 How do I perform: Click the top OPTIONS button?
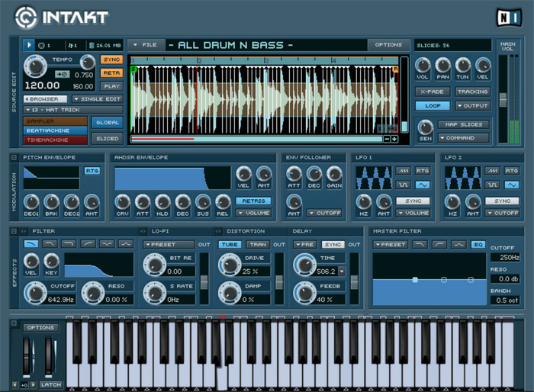(x=388, y=45)
